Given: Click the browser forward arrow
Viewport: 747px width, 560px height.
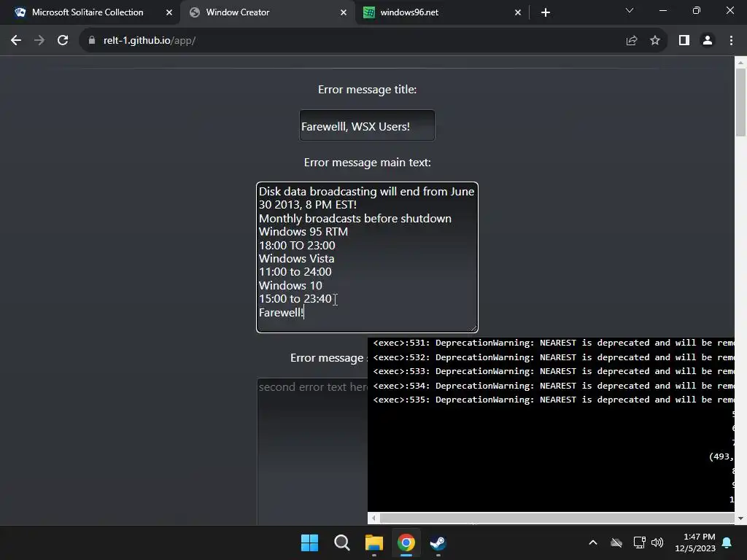Looking at the screenshot, I should [39, 41].
